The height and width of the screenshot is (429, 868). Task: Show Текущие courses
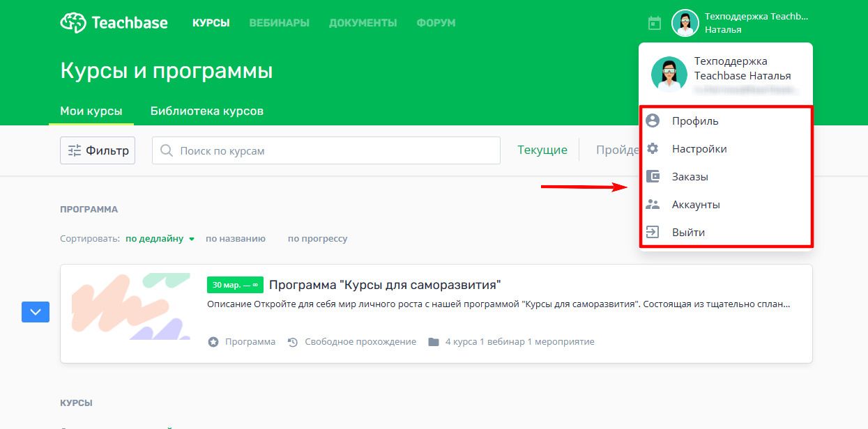click(542, 150)
